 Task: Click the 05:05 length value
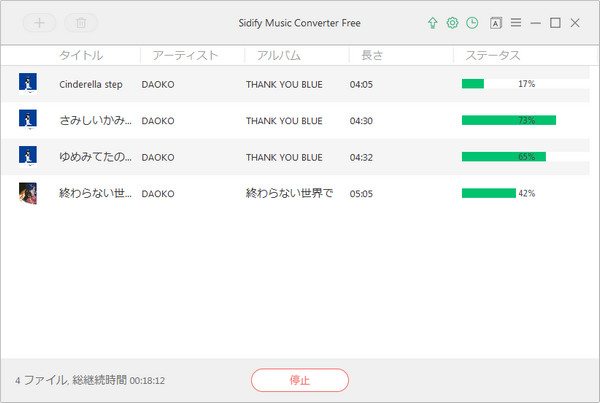[x=361, y=194]
